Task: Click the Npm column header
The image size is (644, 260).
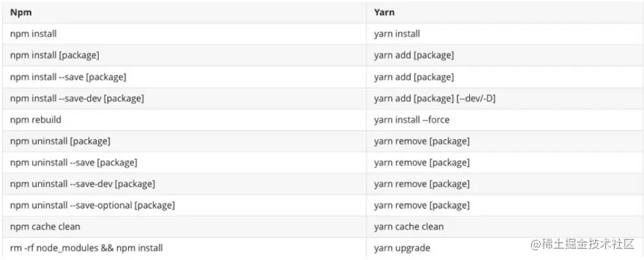Action: (x=21, y=12)
